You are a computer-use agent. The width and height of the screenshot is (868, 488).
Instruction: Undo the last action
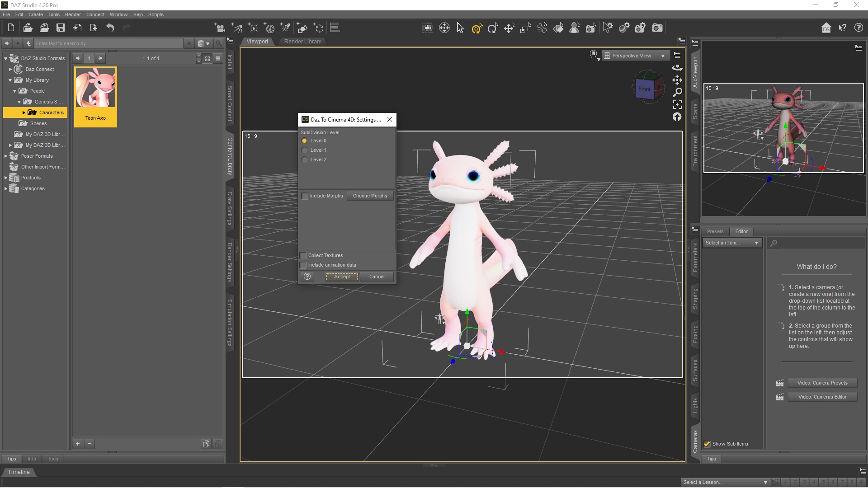pos(110,28)
